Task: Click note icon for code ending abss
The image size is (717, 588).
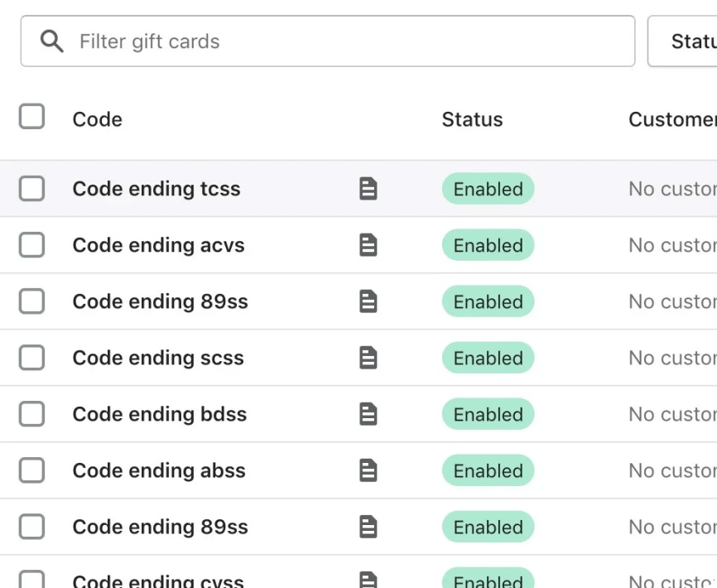Action: (x=368, y=470)
